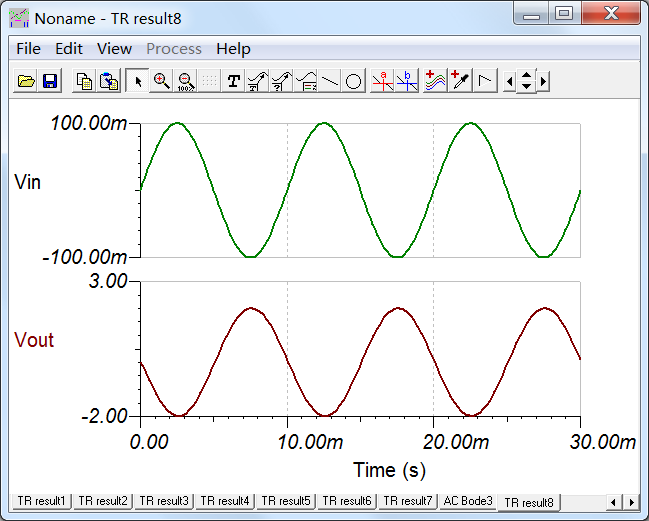Select the Text annotation tool
This screenshot has height=521, width=649.
pos(234,81)
